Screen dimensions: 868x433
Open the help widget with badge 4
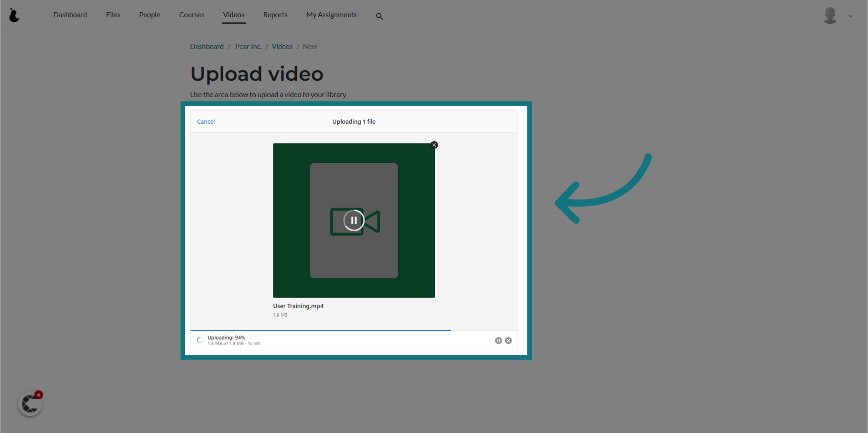click(x=30, y=404)
